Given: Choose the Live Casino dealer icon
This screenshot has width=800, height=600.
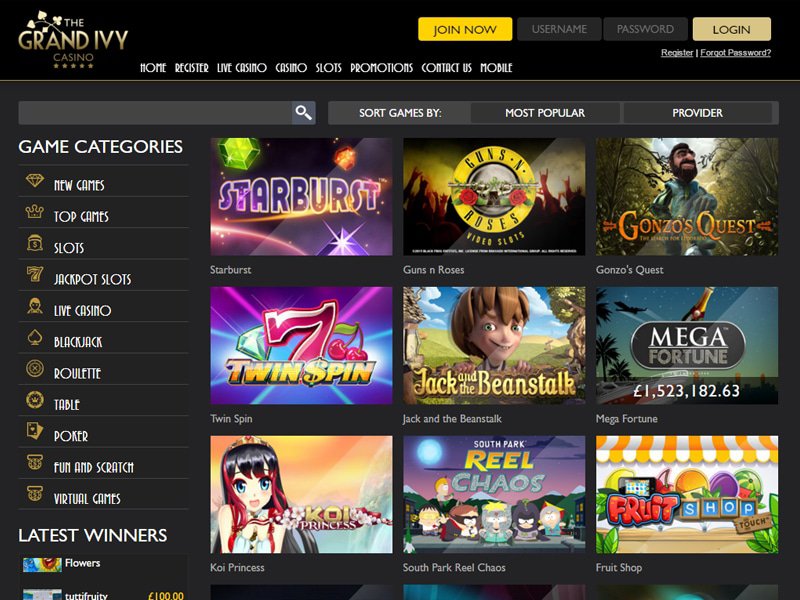Looking at the screenshot, I should [35, 306].
